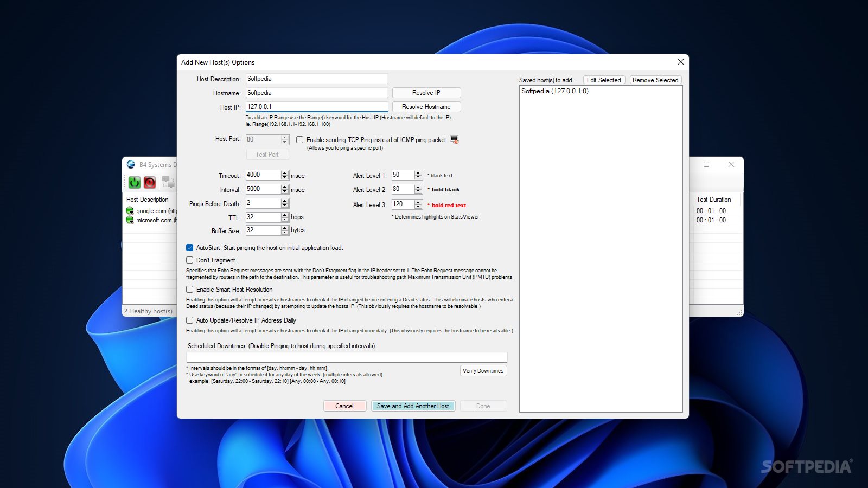Screen dimensions: 868x488
Task: Click the Resolve IP button
Action: tap(426, 93)
